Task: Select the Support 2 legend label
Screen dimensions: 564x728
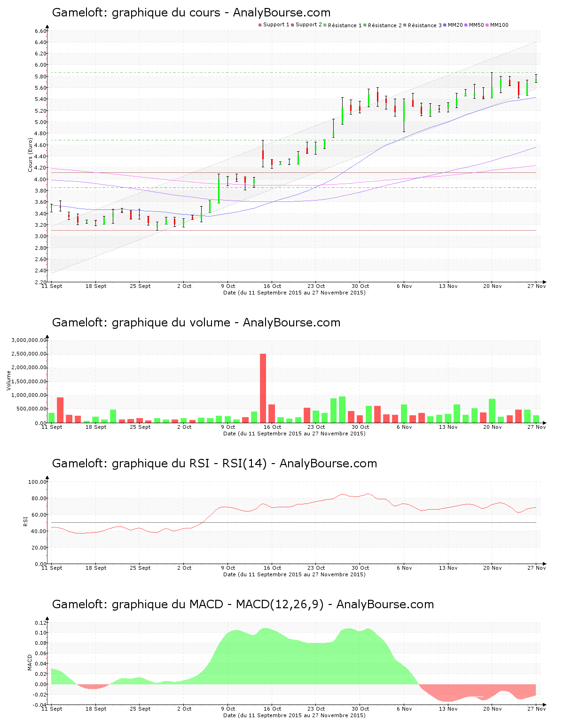Action: pos(309,25)
